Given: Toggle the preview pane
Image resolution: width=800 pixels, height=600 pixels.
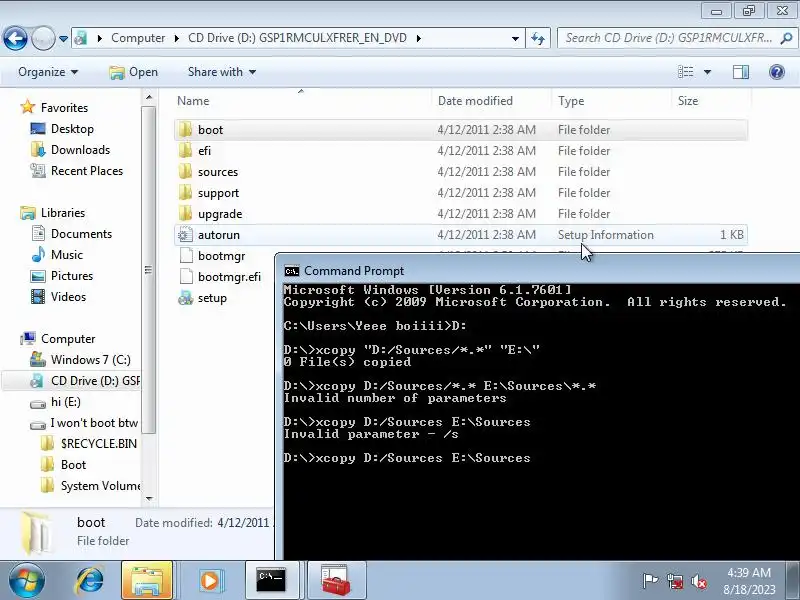Looking at the screenshot, I should pyautogui.click(x=740, y=72).
